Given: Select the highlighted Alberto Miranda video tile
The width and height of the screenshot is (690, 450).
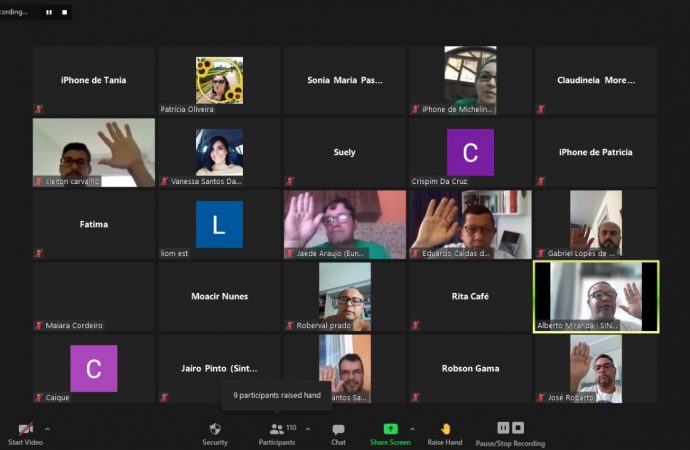Looking at the screenshot, I should coord(596,296).
